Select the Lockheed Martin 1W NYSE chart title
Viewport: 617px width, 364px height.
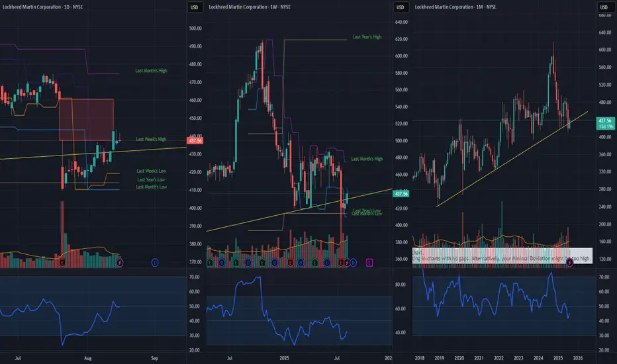click(250, 7)
